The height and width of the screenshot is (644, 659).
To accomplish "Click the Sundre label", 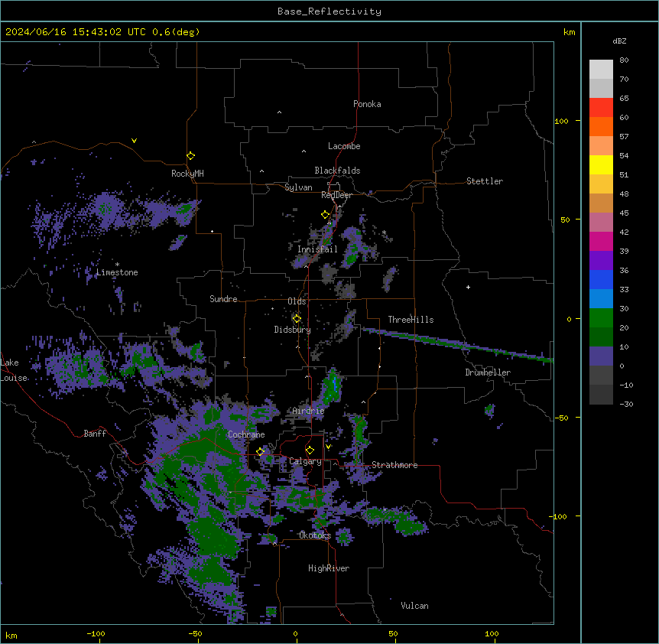I will [223, 299].
